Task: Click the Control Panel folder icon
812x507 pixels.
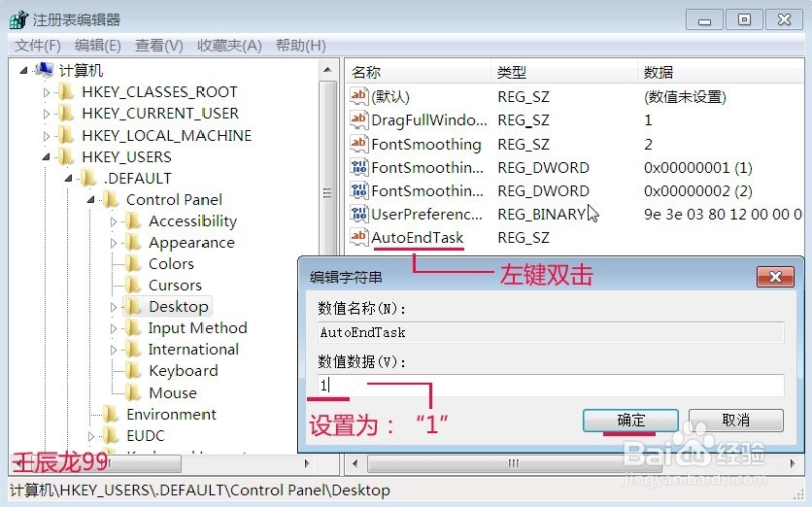Action: point(111,199)
